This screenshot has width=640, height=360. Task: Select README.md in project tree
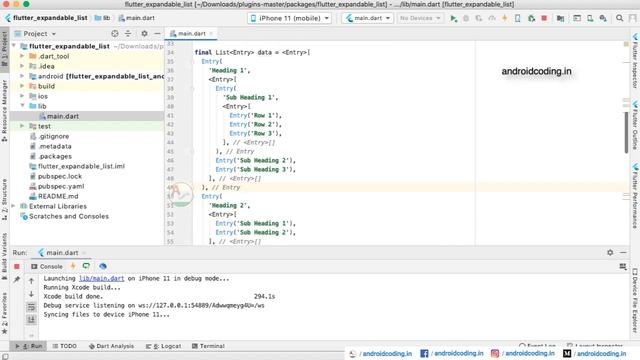58,196
